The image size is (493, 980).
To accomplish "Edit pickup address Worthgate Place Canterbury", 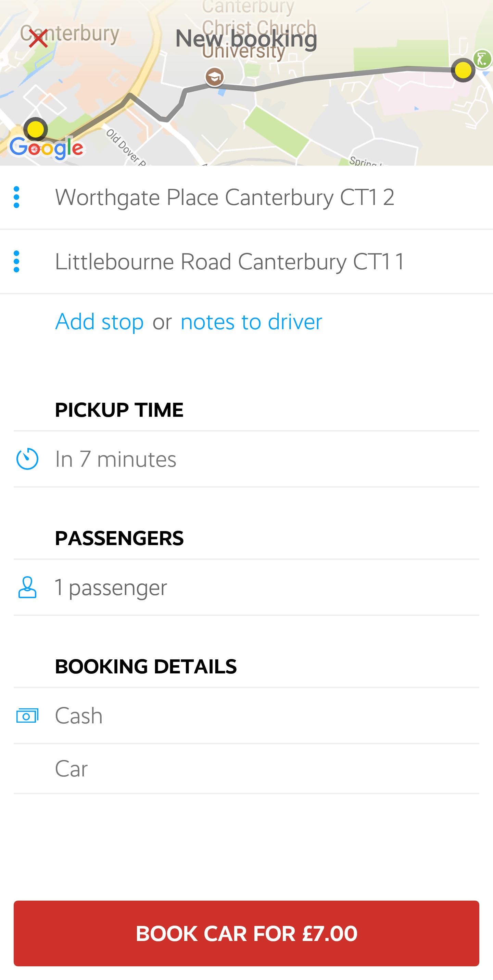I will click(x=247, y=197).
